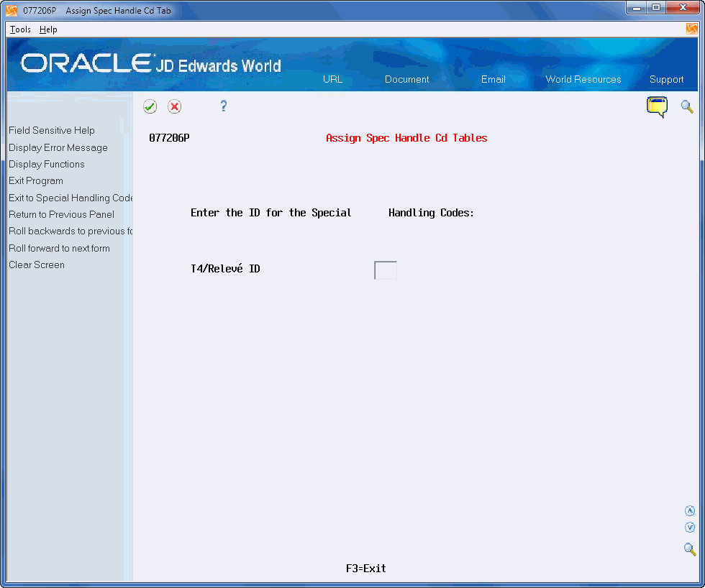Choose Exit Program in sidebar
The height and width of the screenshot is (588, 705).
point(36,181)
